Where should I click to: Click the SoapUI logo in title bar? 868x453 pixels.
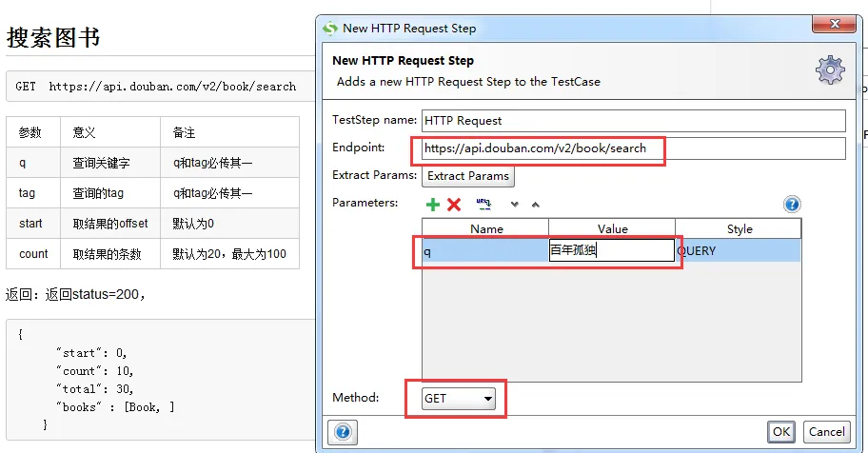point(330,29)
